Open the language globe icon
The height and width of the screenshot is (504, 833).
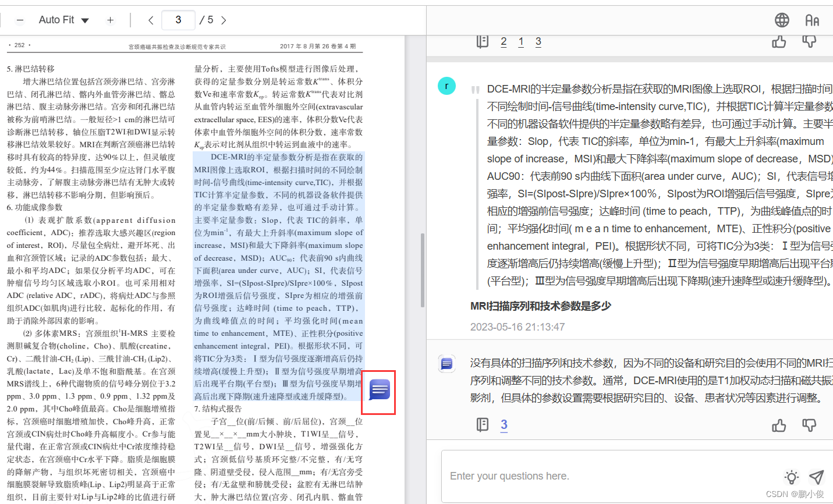tap(782, 20)
